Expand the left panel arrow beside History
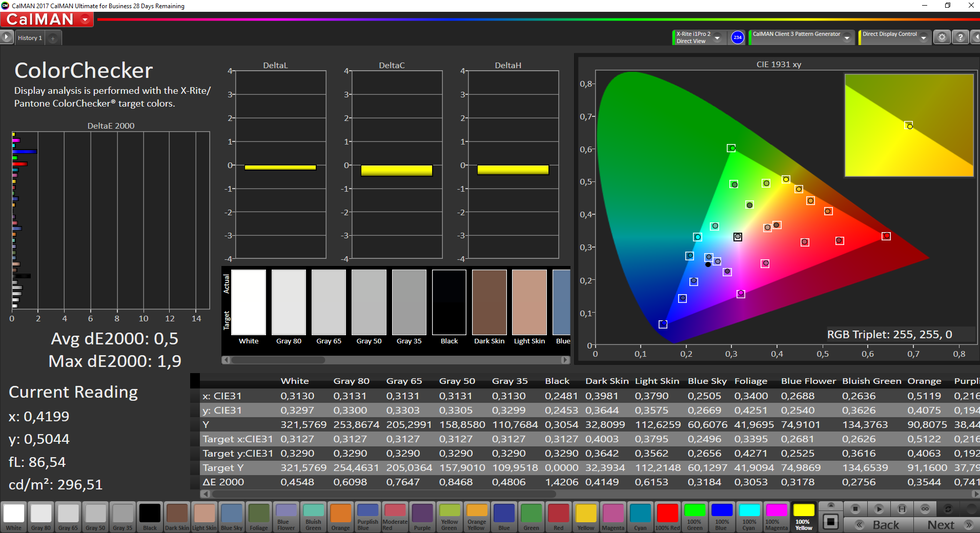The height and width of the screenshot is (533, 980). click(6, 37)
